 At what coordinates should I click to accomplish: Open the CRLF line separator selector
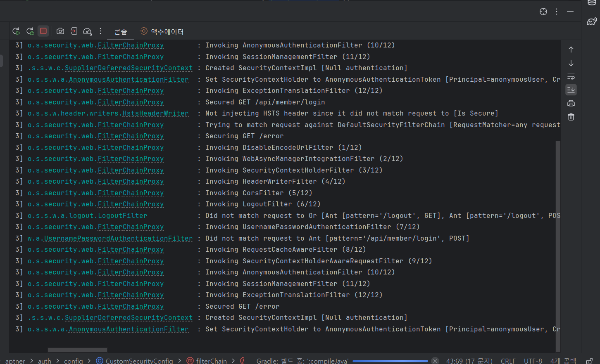coord(508,361)
